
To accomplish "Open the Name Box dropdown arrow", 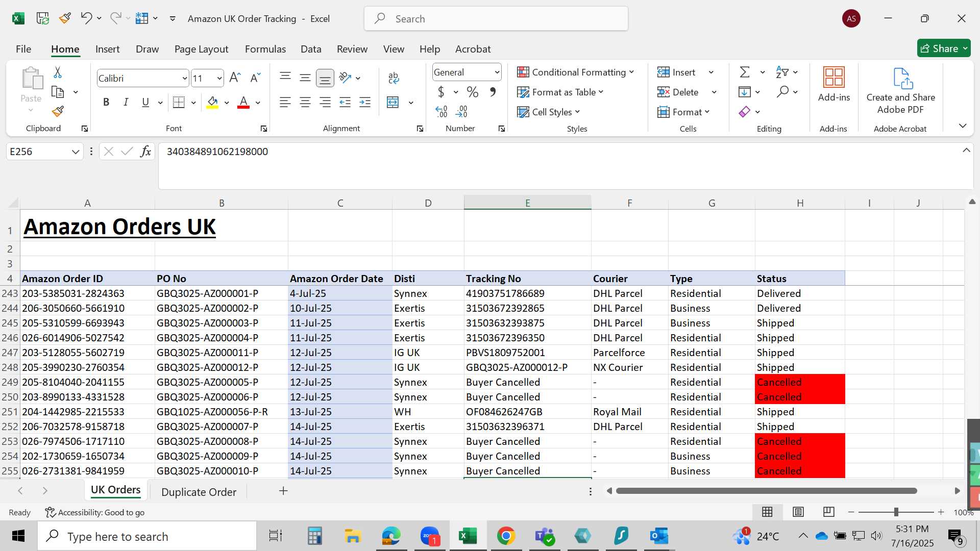I will 76,152.
